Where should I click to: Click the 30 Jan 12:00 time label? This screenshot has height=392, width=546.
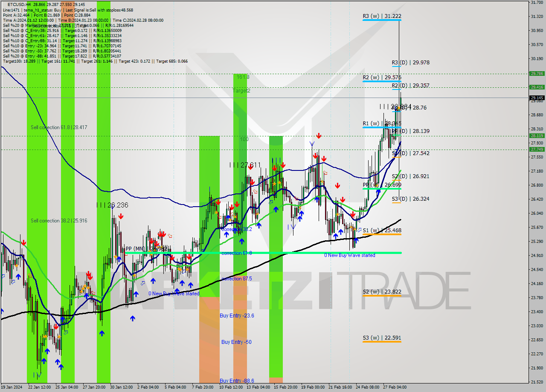[122, 387]
